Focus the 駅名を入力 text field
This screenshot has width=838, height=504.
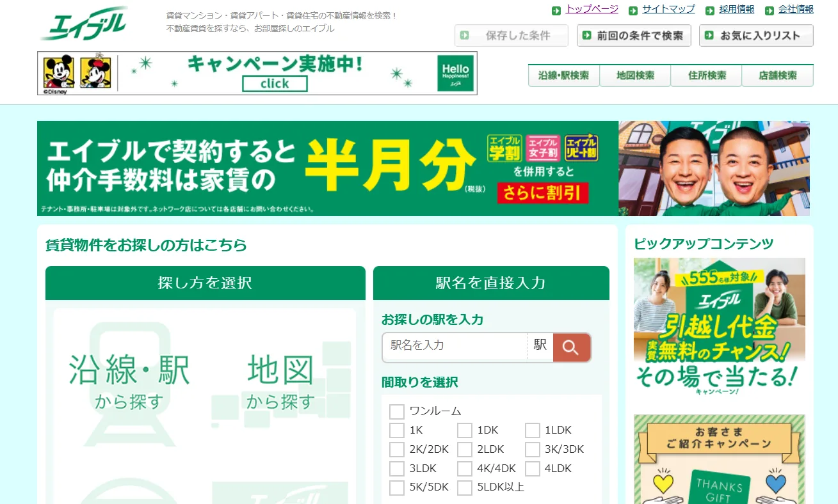tap(455, 347)
